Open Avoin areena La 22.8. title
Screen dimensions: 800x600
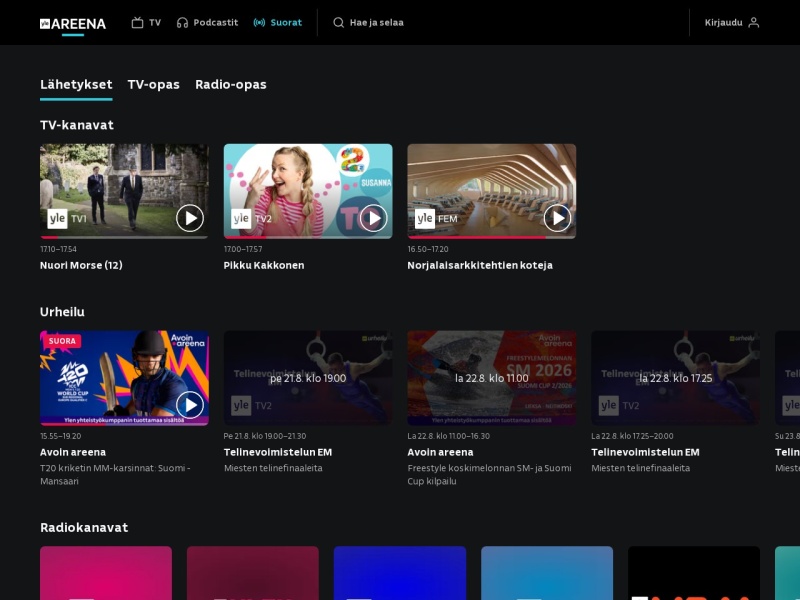(440, 452)
